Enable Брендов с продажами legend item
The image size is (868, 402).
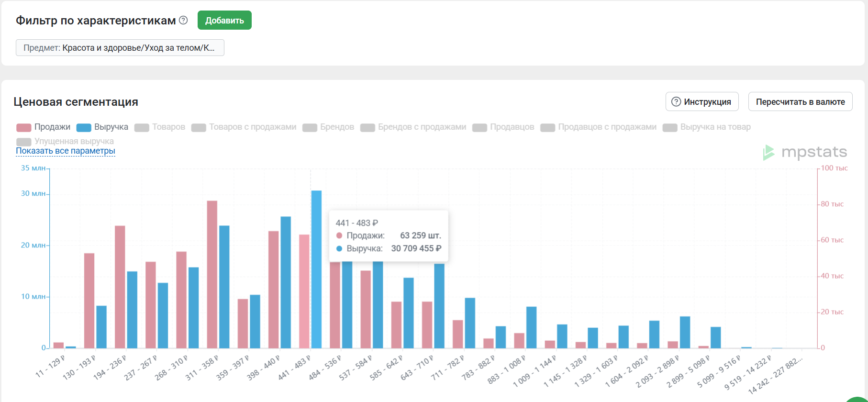pyautogui.click(x=422, y=127)
